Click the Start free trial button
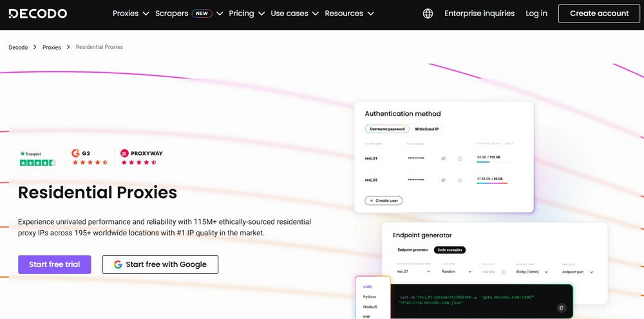 click(x=55, y=264)
